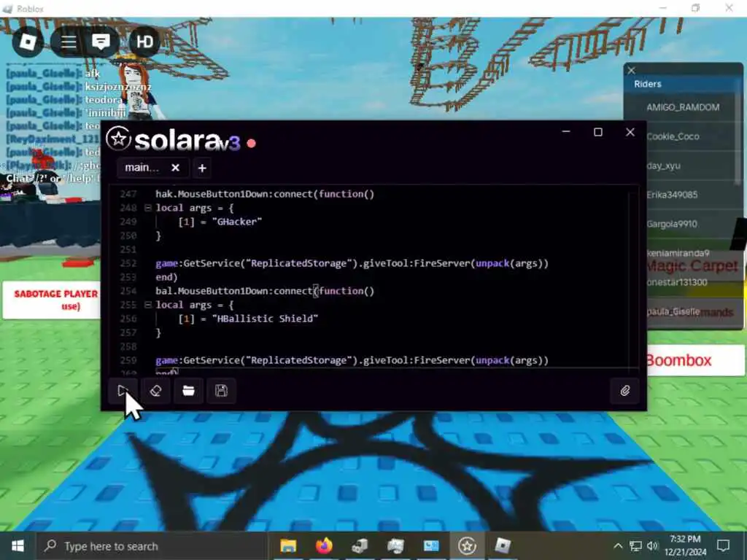Click the HD admin icon in topbar
The width and height of the screenshot is (747, 560).
click(144, 42)
